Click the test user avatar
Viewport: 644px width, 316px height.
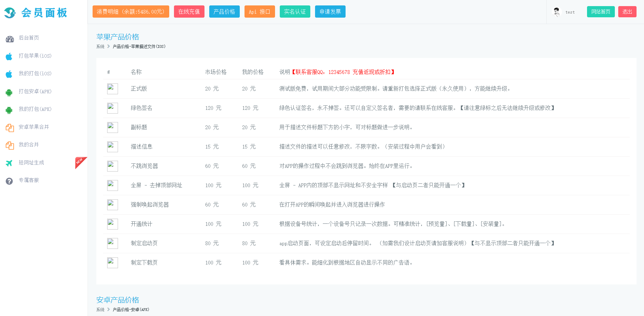tap(557, 12)
